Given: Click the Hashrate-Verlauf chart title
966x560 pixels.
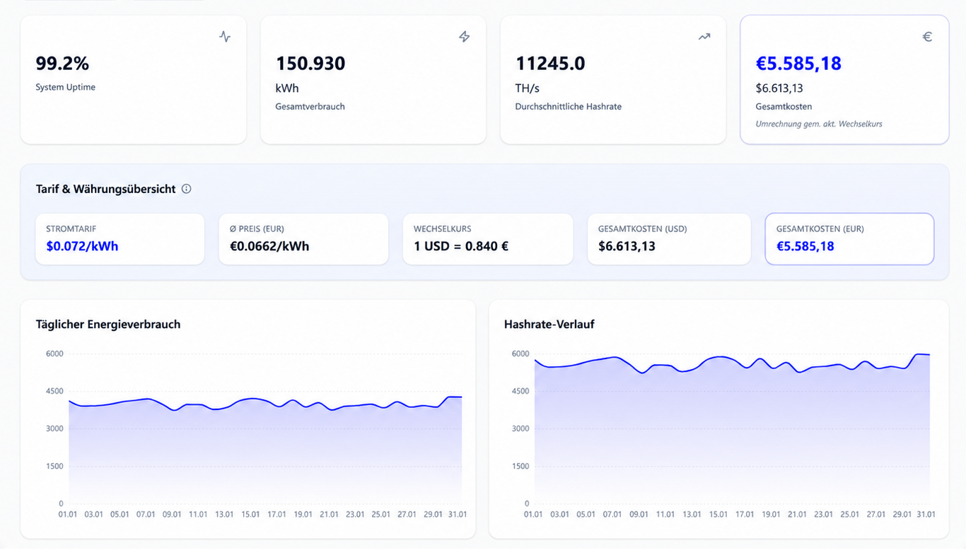Looking at the screenshot, I should click(549, 325).
